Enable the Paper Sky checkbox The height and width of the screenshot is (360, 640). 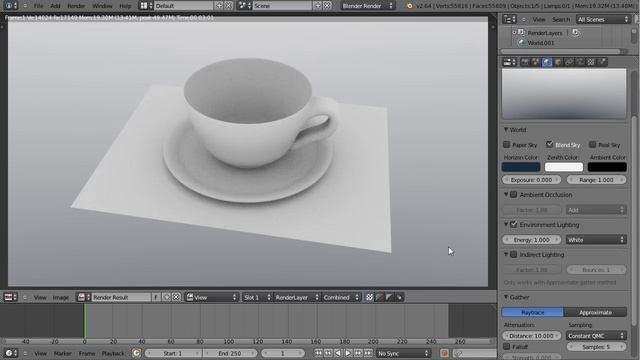[x=507, y=144]
